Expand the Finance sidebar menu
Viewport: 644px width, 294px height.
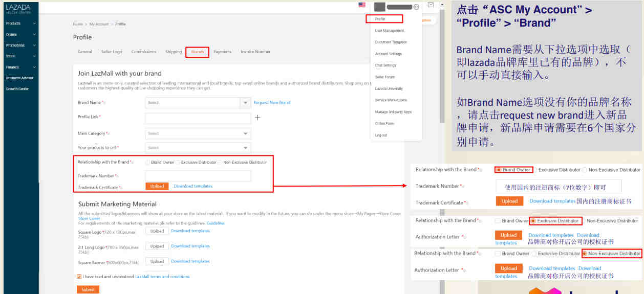[x=20, y=67]
